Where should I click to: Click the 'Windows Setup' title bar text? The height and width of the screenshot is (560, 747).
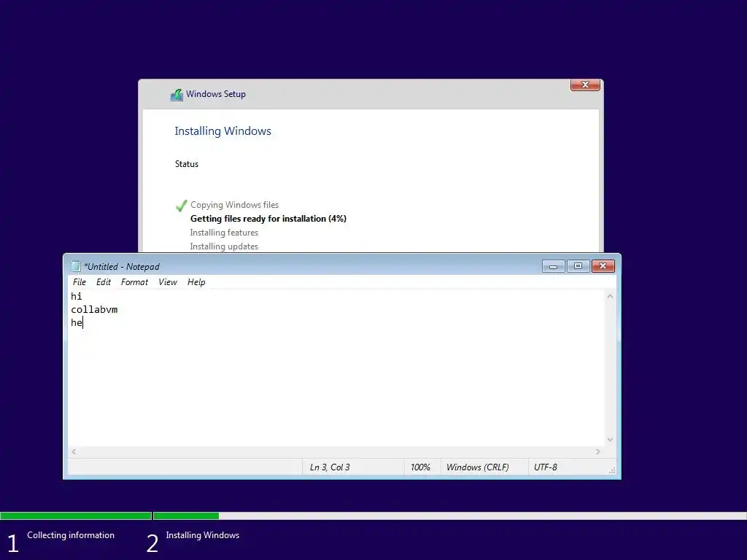pyautogui.click(x=216, y=94)
